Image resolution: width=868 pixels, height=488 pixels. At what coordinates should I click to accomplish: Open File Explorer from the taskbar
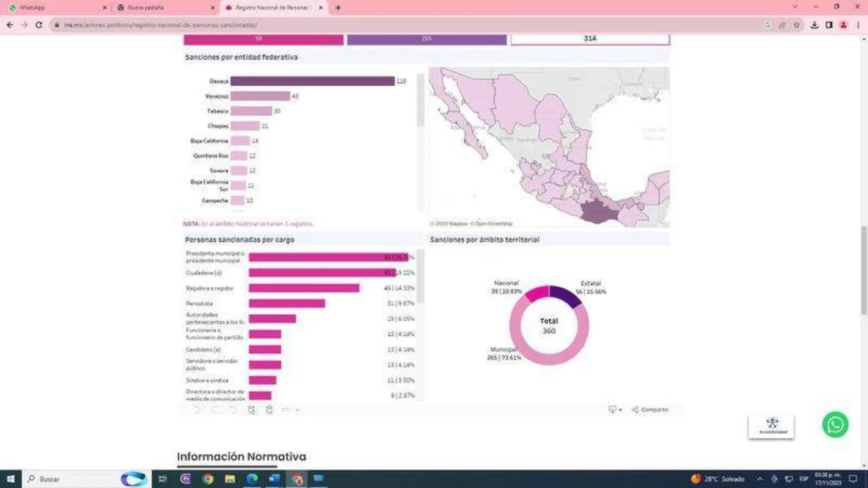coord(230,479)
